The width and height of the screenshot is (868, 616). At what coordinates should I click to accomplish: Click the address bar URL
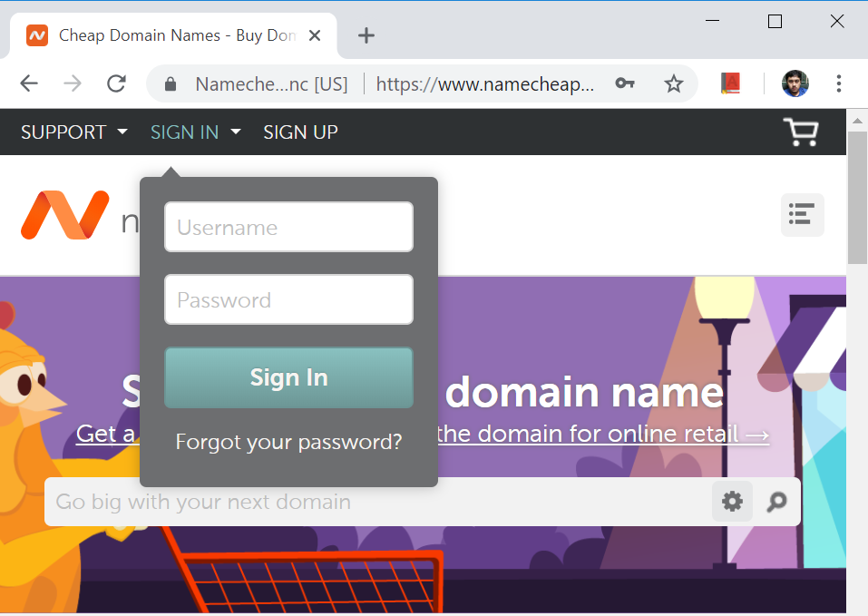pos(484,84)
